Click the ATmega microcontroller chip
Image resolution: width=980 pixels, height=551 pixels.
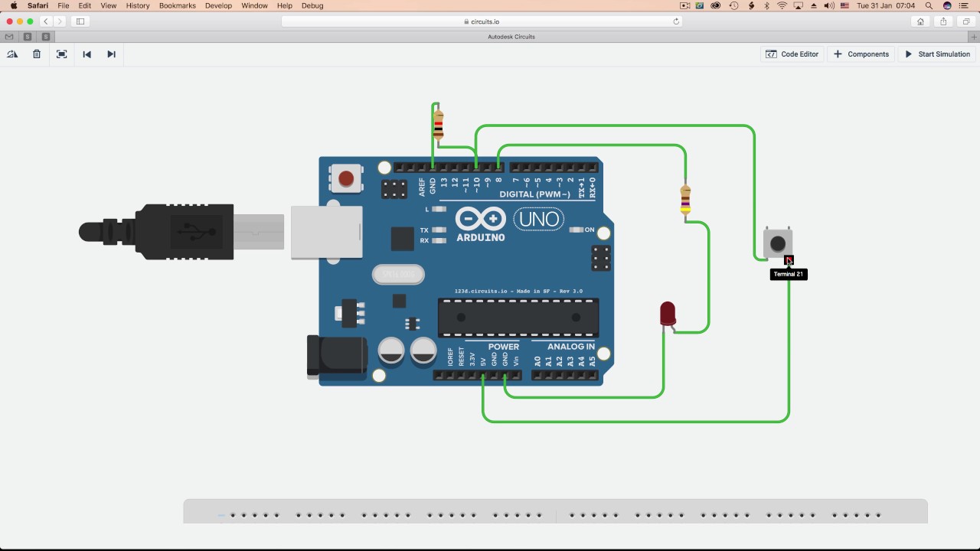pos(518,318)
